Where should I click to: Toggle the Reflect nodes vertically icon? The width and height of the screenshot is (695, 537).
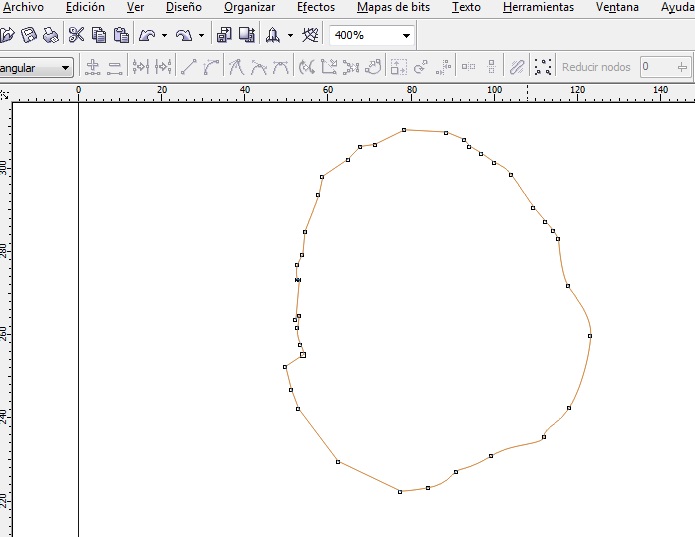click(491, 67)
